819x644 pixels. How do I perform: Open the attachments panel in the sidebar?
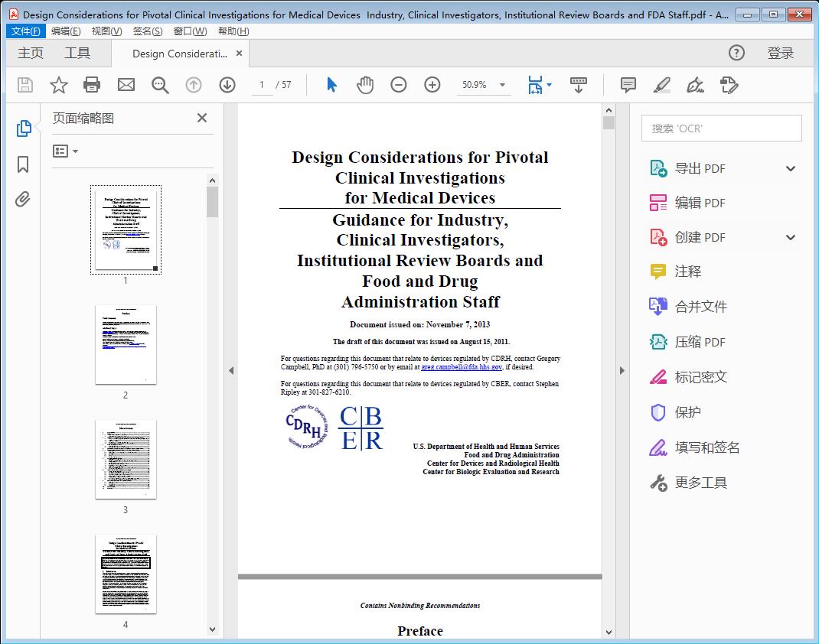[22, 199]
